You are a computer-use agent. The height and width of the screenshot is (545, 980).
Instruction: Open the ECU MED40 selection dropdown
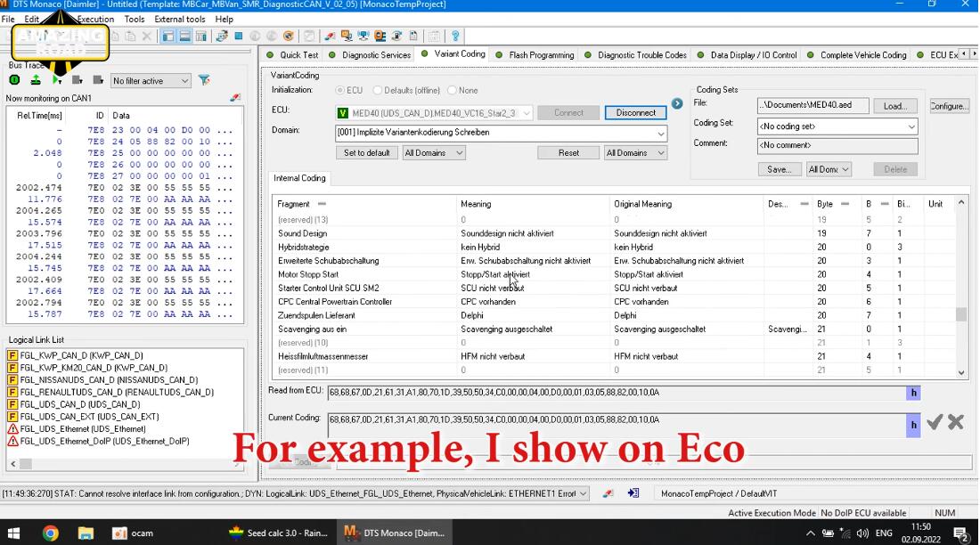point(434,113)
